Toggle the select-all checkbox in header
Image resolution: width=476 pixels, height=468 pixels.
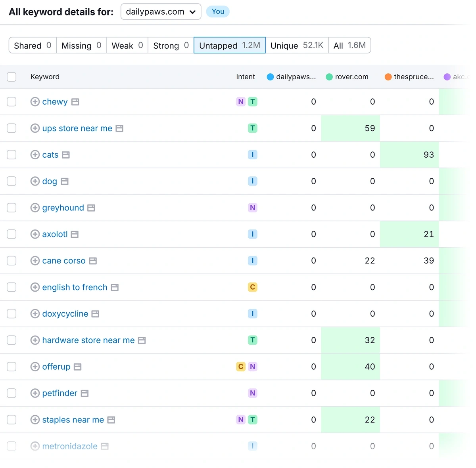(12, 77)
